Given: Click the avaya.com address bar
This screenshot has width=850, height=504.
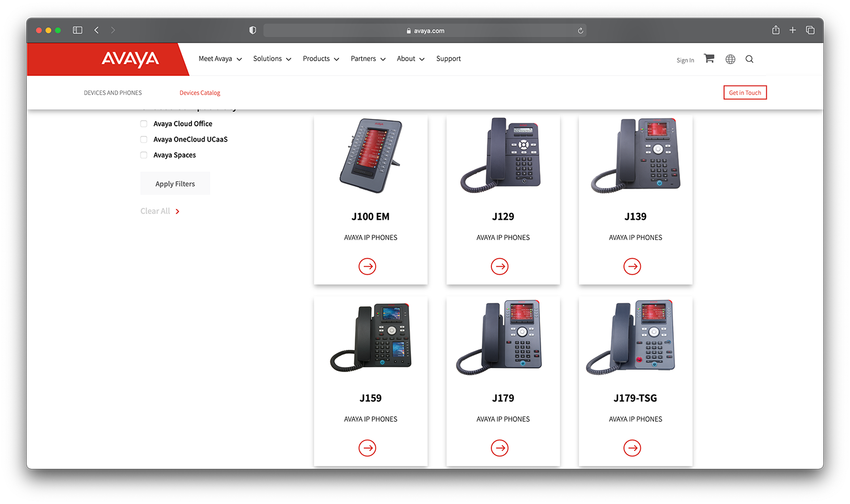Looking at the screenshot, I should tap(425, 31).
